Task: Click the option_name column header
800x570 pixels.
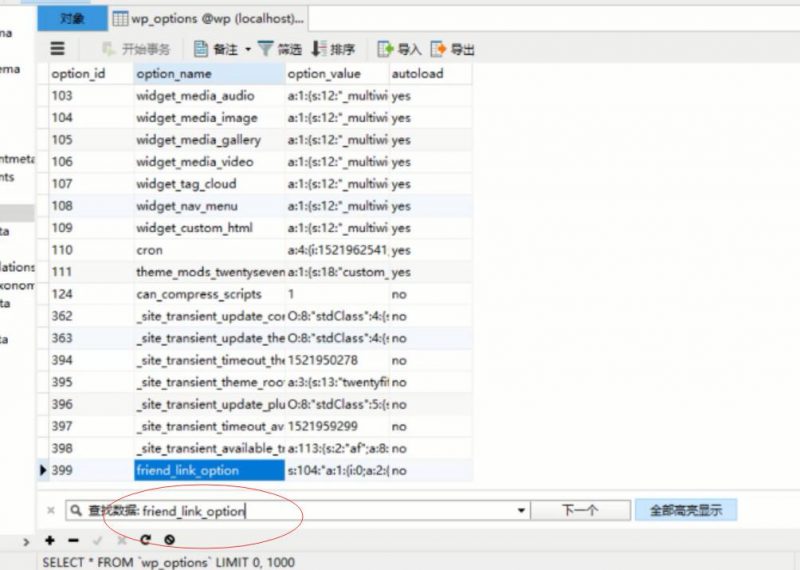Action: 209,73
